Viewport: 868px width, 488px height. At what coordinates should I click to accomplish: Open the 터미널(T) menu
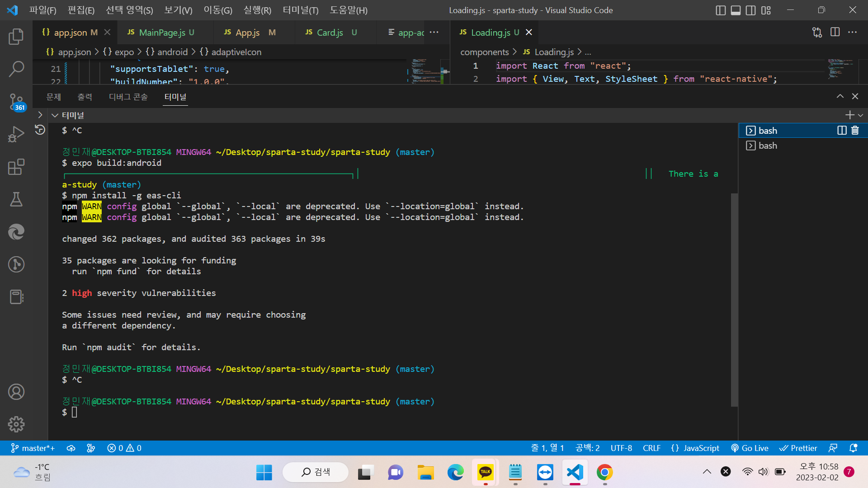(301, 10)
